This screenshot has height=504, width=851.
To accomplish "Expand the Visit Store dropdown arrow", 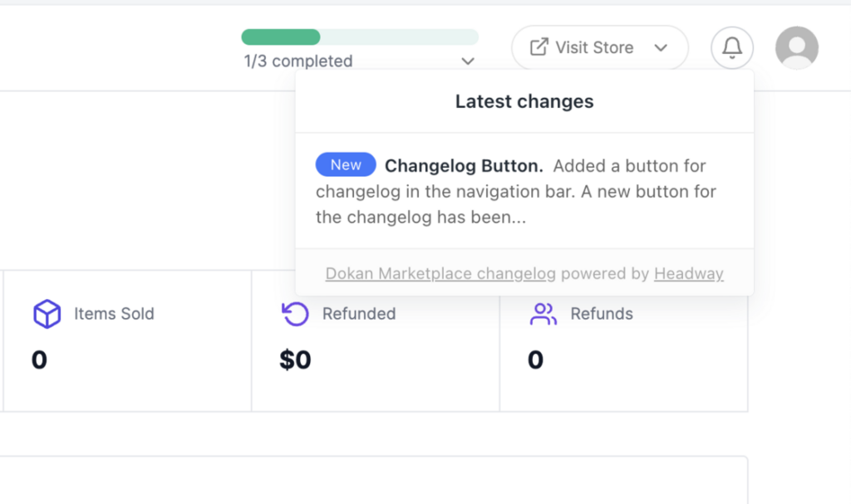I will (x=661, y=47).
